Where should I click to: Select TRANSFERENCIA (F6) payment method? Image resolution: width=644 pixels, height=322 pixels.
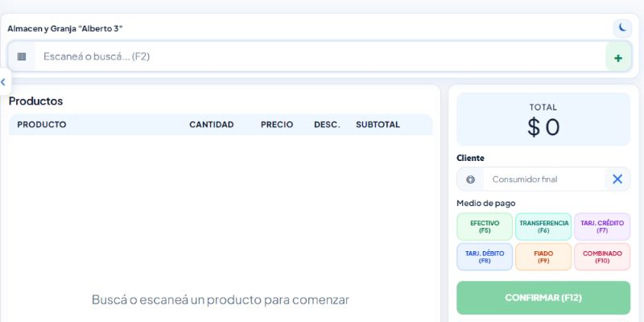(543, 227)
